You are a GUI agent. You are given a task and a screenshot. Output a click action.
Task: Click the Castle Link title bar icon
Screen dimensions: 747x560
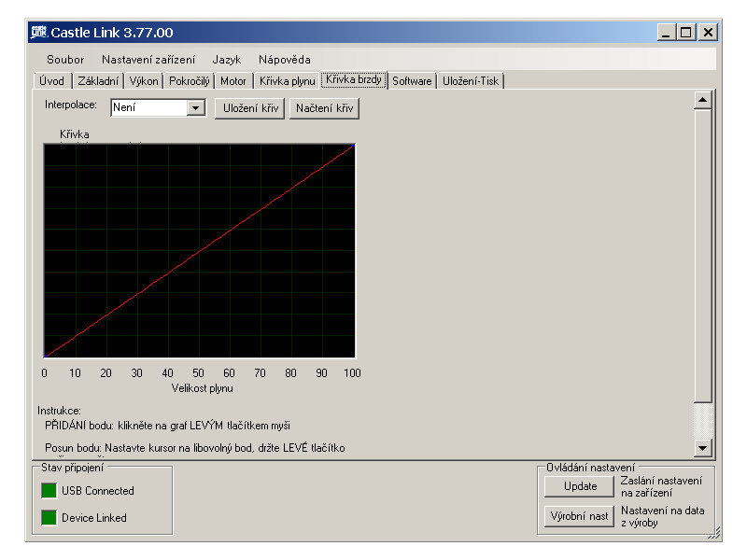pos(38,33)
